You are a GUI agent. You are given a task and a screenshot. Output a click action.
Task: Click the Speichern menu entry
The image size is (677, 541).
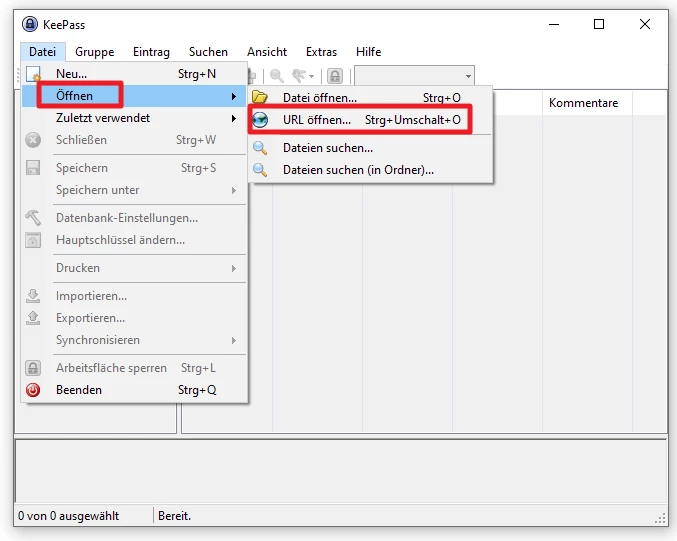[134, 168]
